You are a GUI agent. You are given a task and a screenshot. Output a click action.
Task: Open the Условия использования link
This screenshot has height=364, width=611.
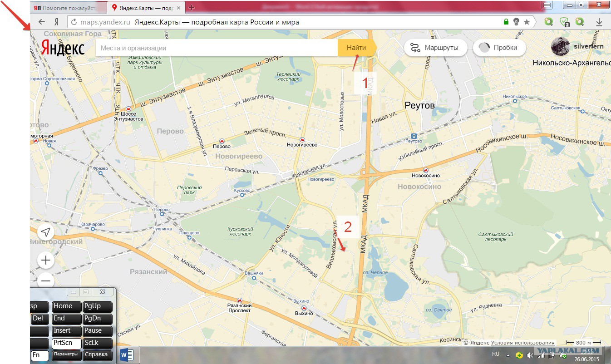point(522,343)
